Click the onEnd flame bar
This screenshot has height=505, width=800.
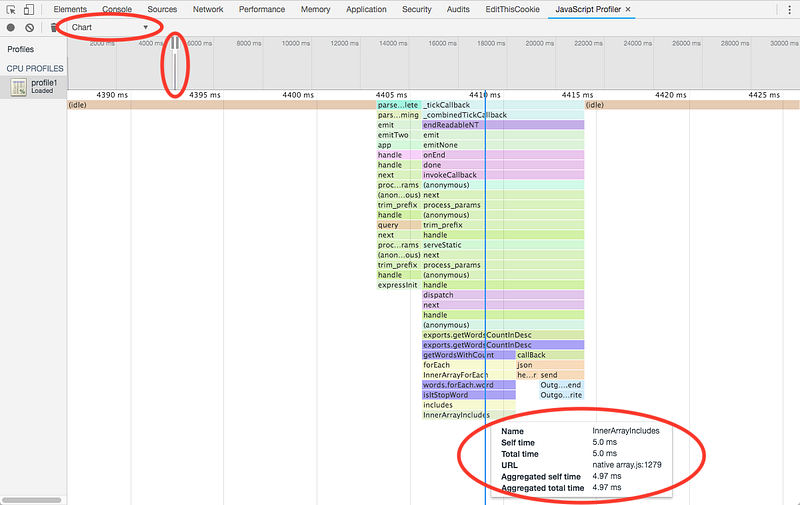503,155
